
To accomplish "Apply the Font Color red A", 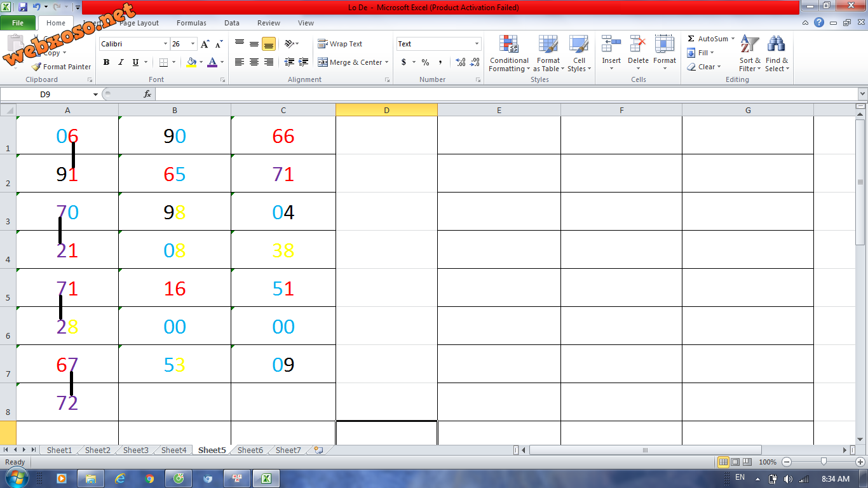I will coord(212,62).
